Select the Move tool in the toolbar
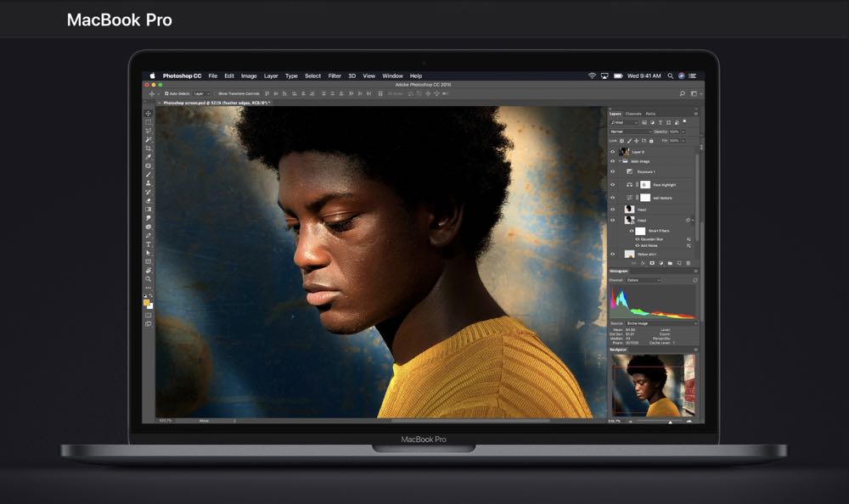The image size is (849, 504). point(148,113)
